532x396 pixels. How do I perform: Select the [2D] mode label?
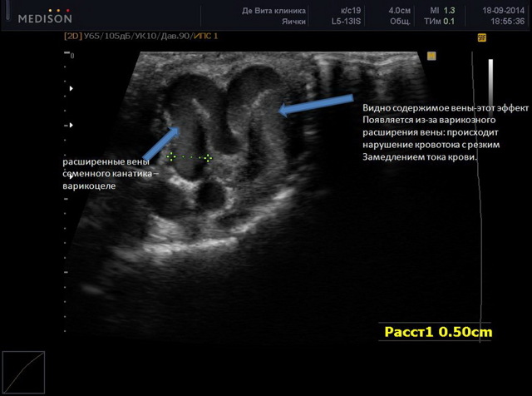coord(72,37)
